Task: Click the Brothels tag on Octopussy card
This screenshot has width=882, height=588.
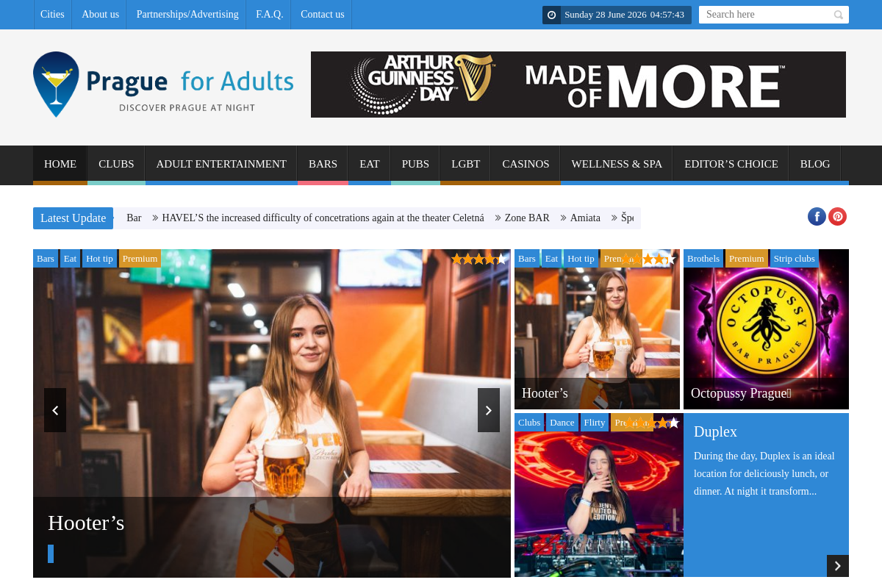Action: coord(703,259)
